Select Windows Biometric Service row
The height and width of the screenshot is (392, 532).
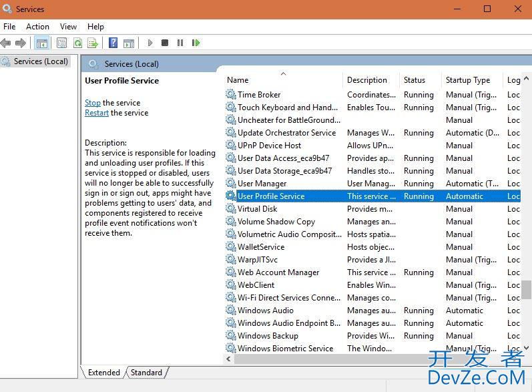372,348
